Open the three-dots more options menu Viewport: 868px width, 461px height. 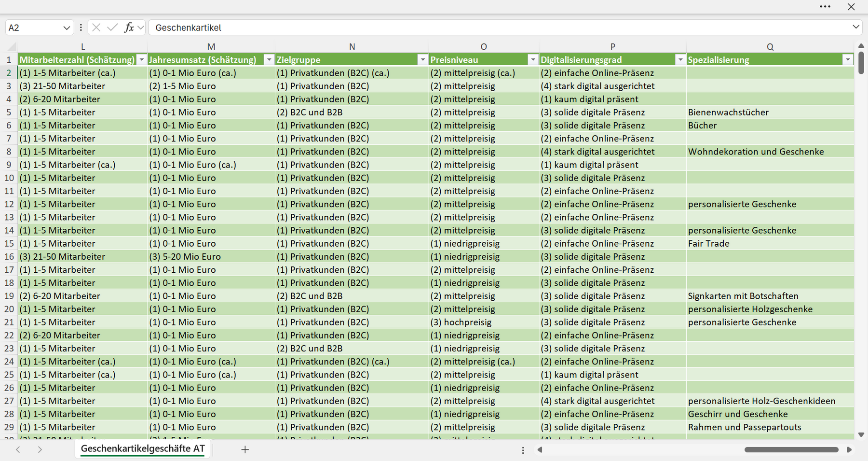(825, 7)
